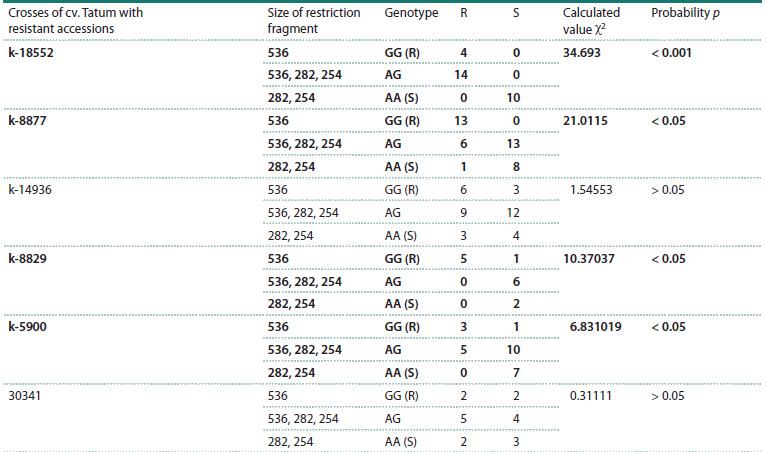Click the 30341 accession label
The height and width of the screenshot is (452, 765).
pyautogui.click(x=24, y=396)
